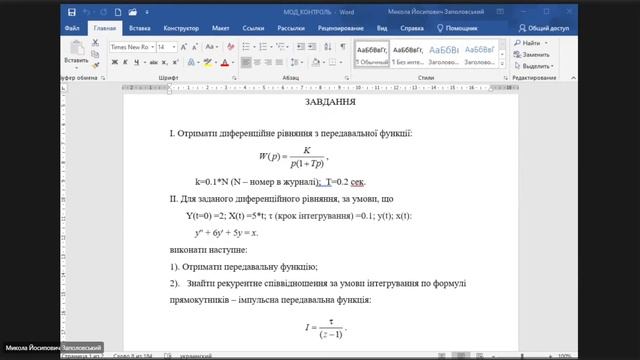Click the Помощник tell-me box
This screenshot has height=360, width=640.
click(457, 28)
